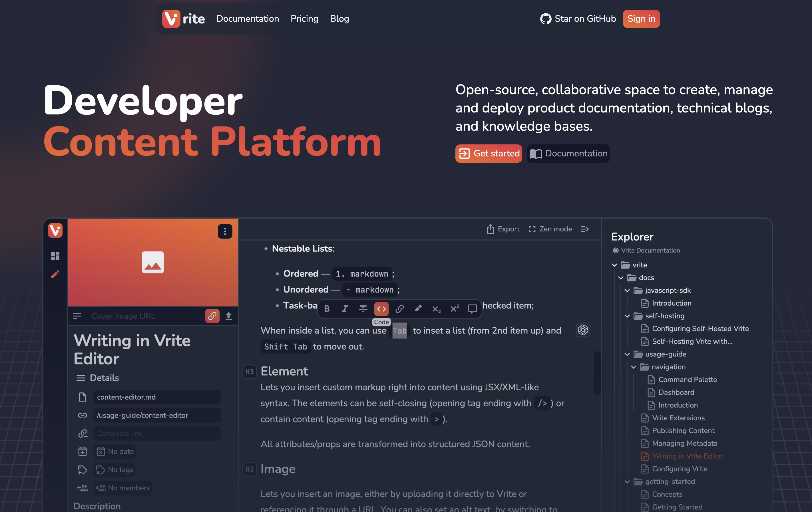This screenshot has height=512, width=812.
Task: Open the No members selector
Action: [122, 488]
